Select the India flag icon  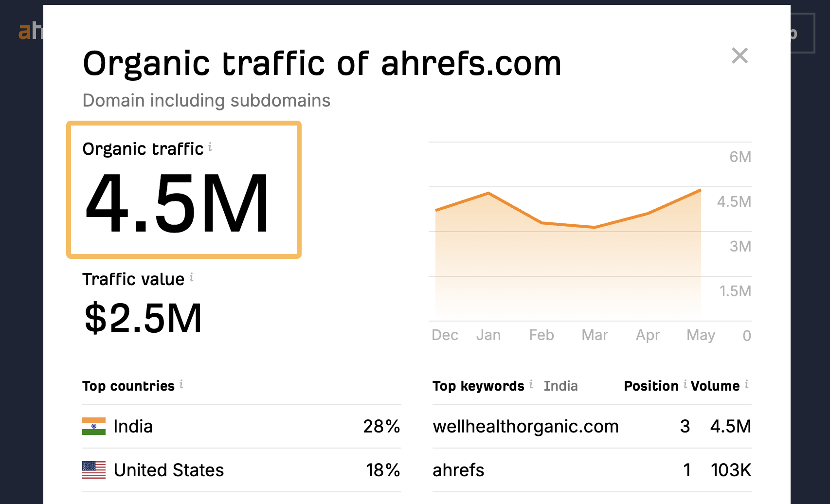(93, 427)
